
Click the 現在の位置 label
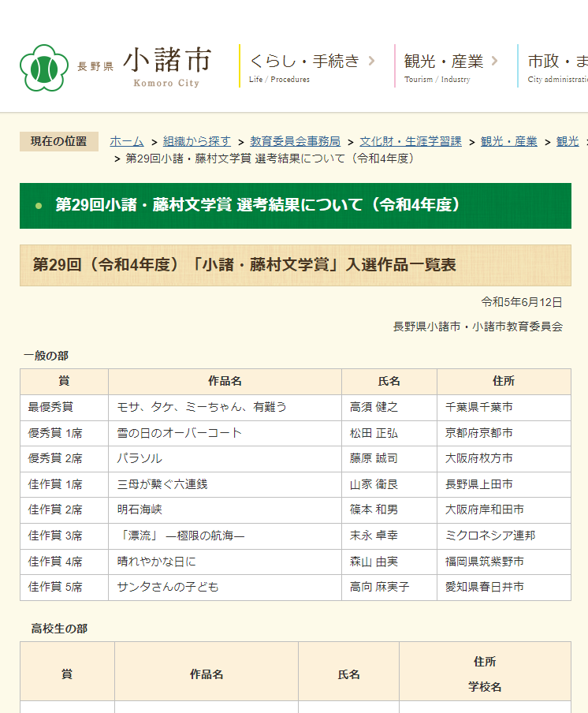pos(59,141)
